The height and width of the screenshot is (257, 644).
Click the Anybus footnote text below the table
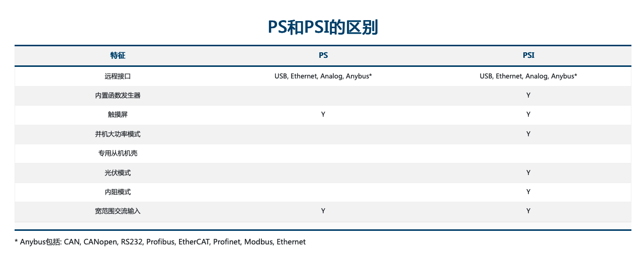(160, 242)
